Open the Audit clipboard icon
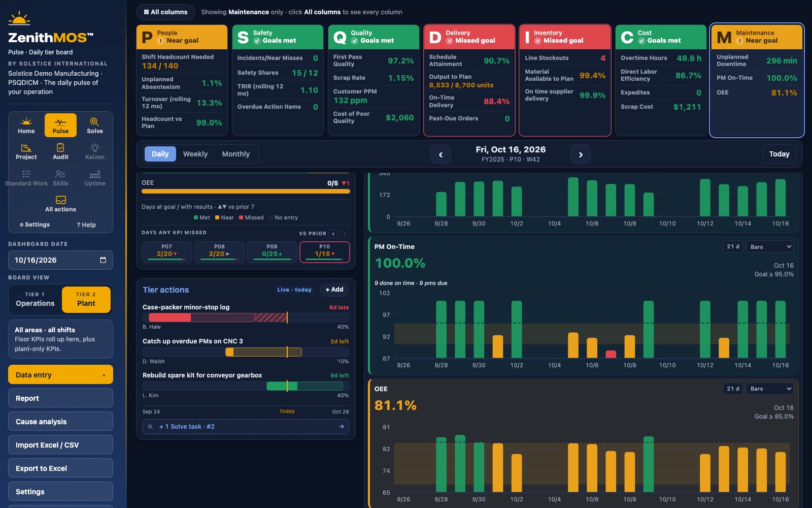Screen dimensions: 812x508 click(x=60, y=151)
